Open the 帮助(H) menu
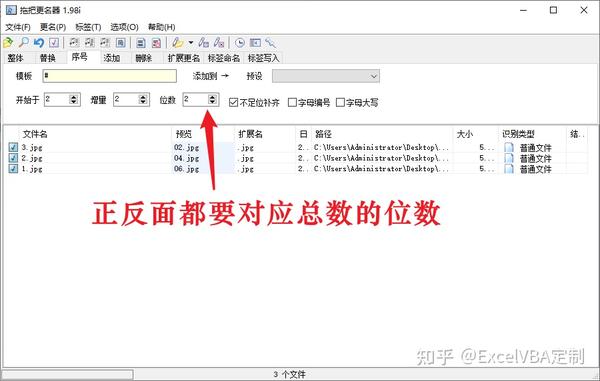Image resolution: width=600 pixels, height=381 pixels. (x=161, y=27)
